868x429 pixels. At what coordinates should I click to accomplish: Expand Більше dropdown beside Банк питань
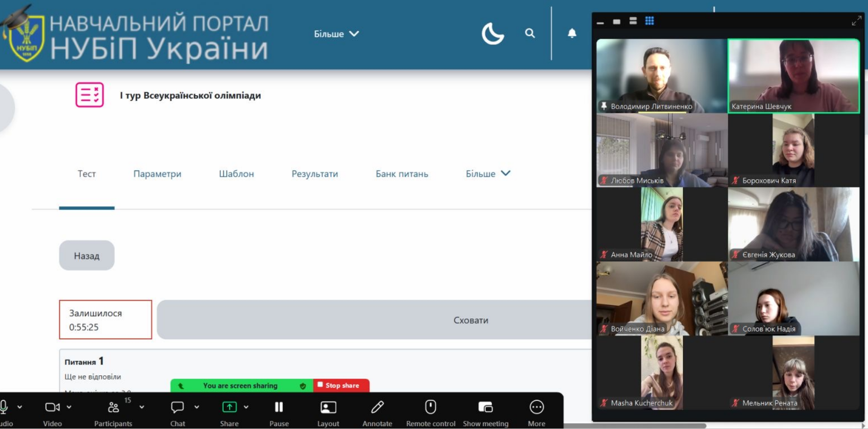tap(488, 174)
